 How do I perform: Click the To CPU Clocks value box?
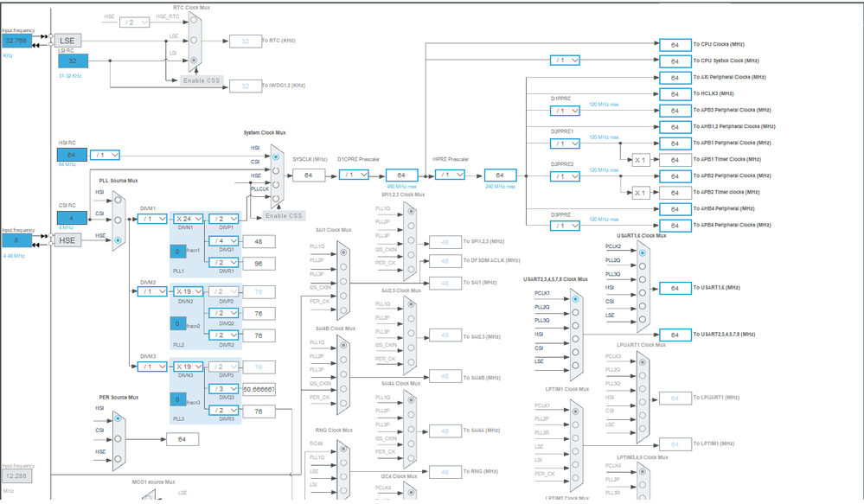tap(674, 44)
